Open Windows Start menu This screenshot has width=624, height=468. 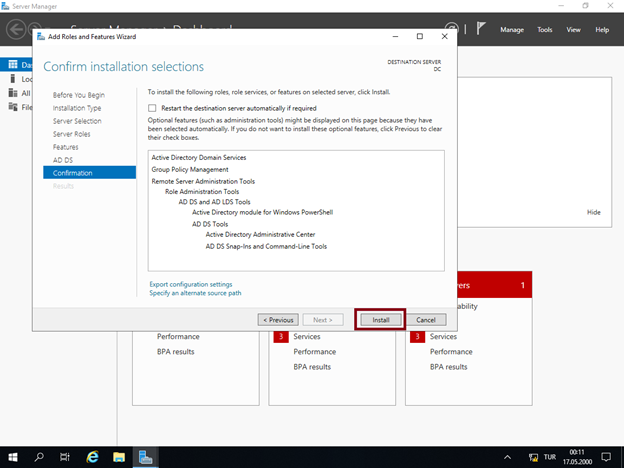(13, 457)
